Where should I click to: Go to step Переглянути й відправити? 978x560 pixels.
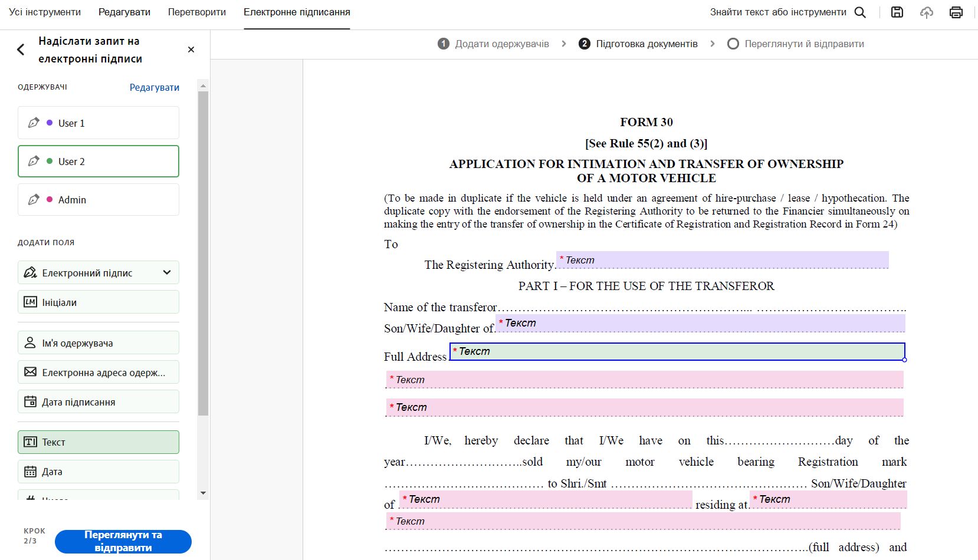[796, 44]
